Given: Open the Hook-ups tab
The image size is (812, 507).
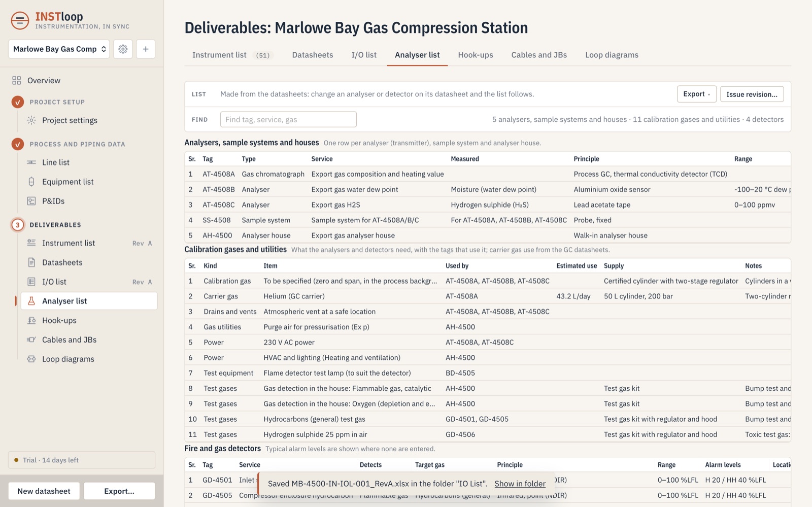Looking at the screenshot, I should pyautogui.click(x=476, y=55).
